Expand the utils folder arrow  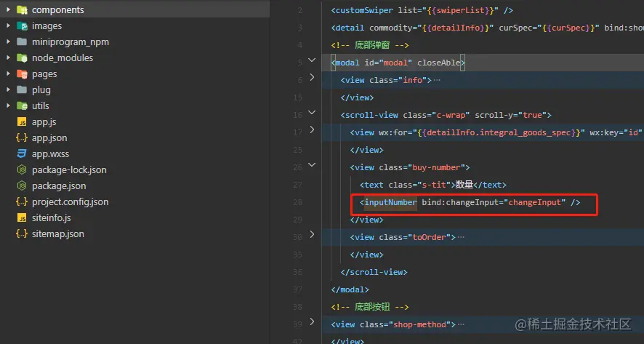pos(8,105)
